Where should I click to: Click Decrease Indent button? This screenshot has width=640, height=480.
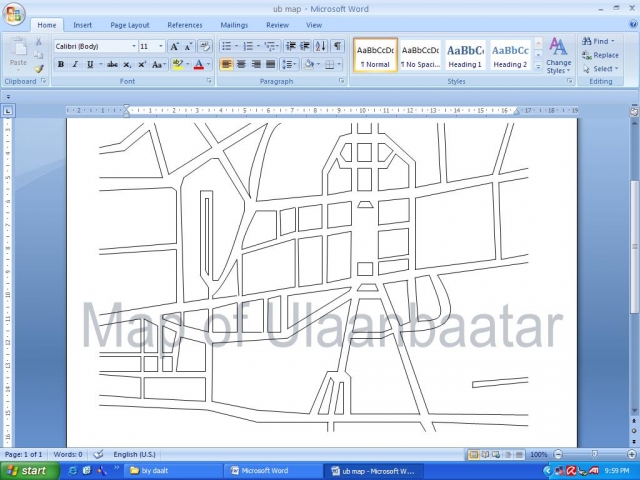pyautogui.click(x=291, y=46)
